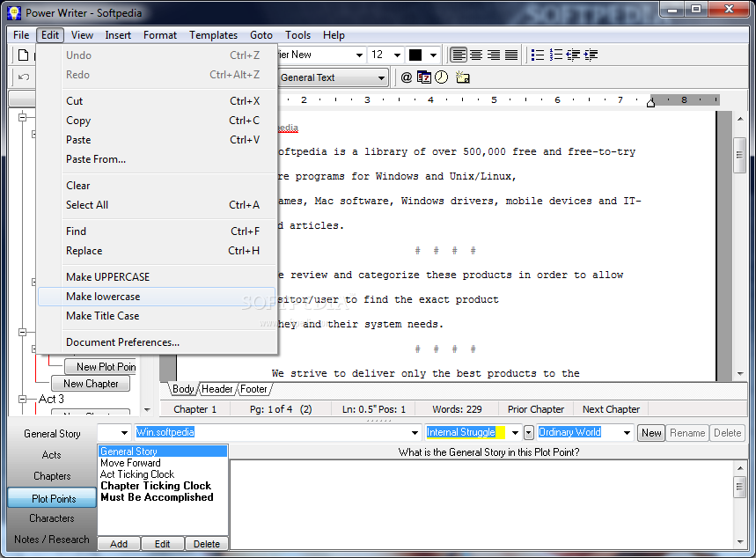Select Make lowercase menu entry
756x558 pixels.
coord(157,297)
